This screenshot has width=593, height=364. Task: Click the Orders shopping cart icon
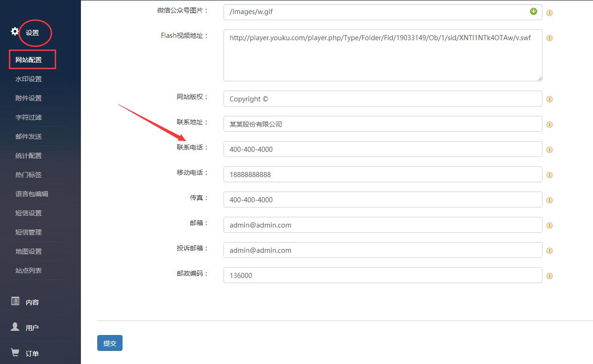15,352
